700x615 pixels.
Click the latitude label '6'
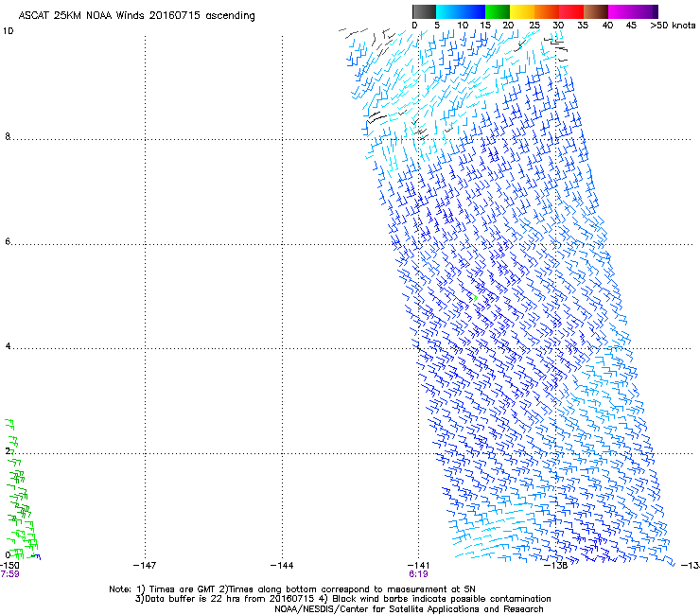[8, 241]
